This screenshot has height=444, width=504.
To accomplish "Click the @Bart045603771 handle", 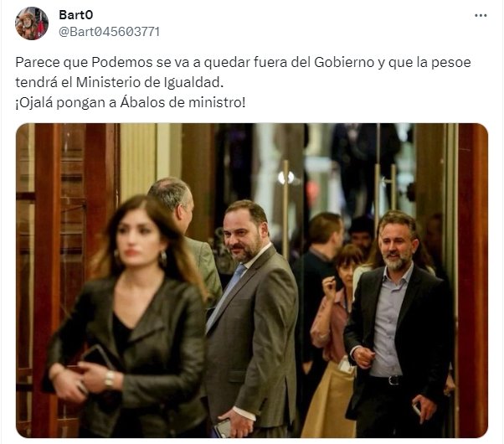I will (x=109, y=32).
